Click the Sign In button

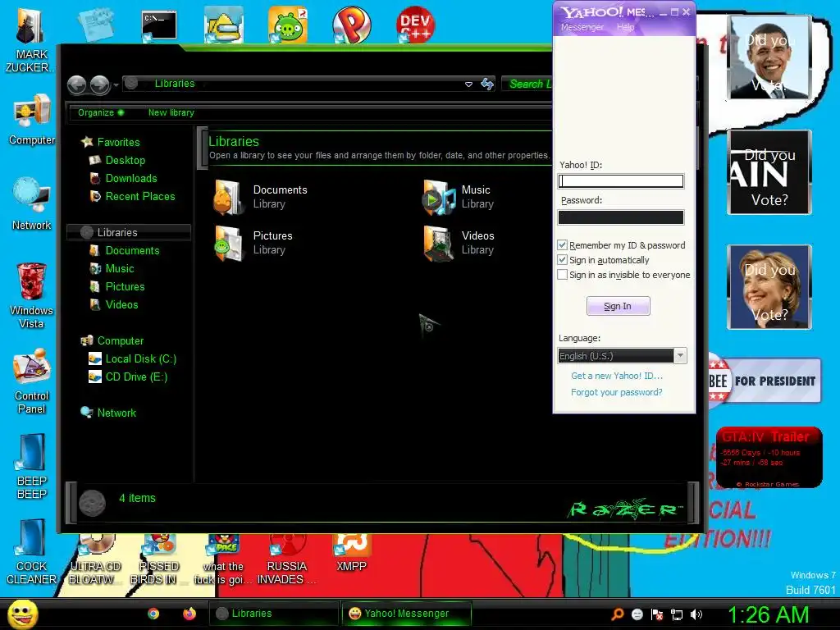(618, 306)
